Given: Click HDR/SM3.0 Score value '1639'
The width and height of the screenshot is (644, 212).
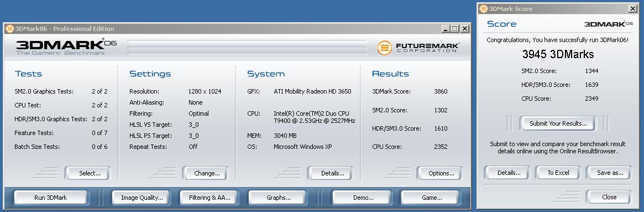Looking at the screenshot, I should [591, 85].
